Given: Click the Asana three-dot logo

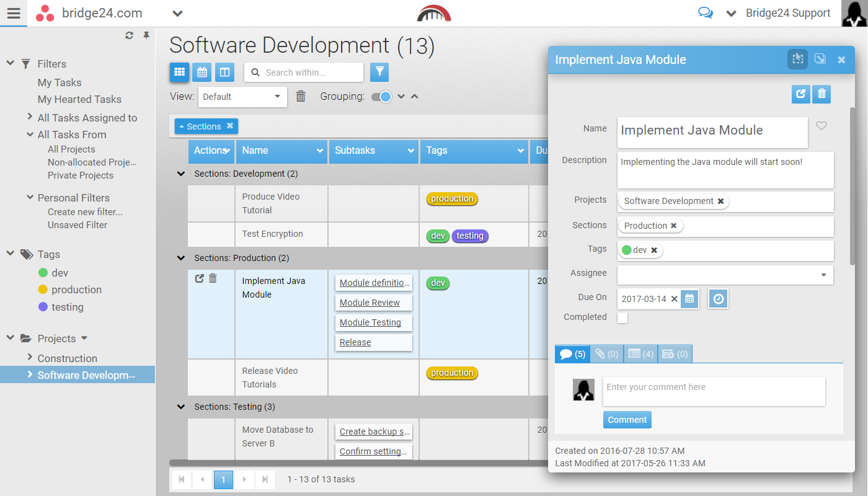Looking at the screenshot, I should [x=45, y=13].
